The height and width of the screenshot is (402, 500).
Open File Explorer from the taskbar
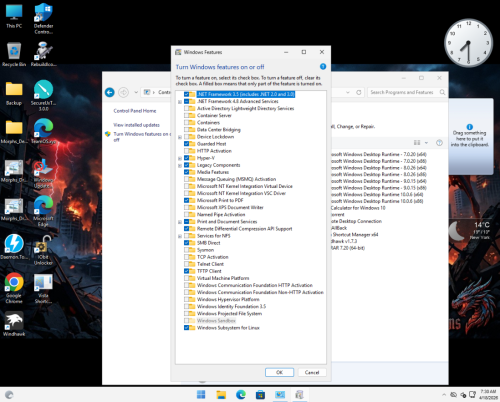[221, 395]
